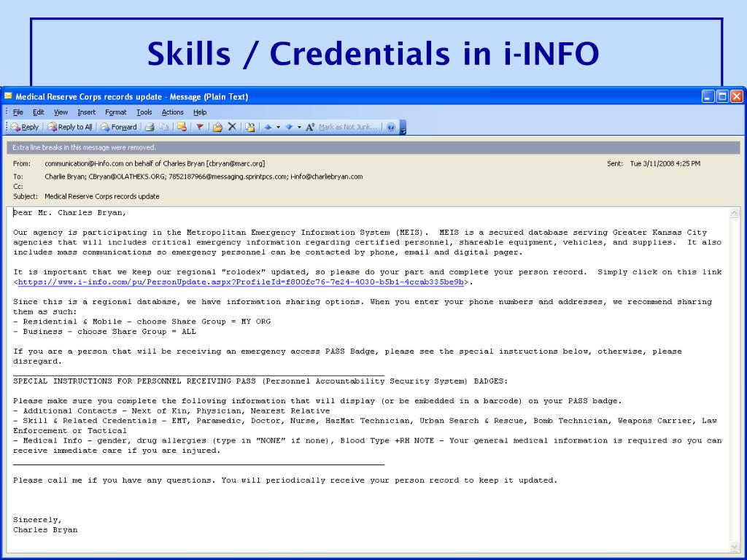The height and width of the screenshot is (560, 747).
Task: Open the Help menu
Action: coord(200,112)
